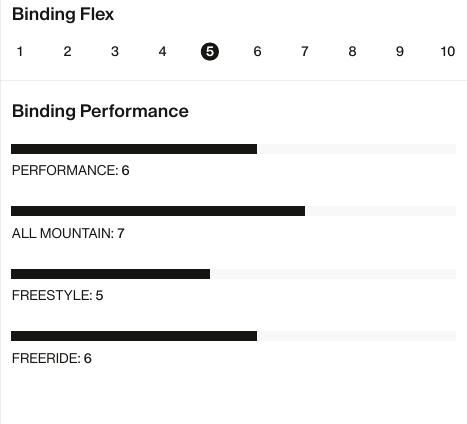The image size is (467, 424).
Task: Set binding flex to 9
Action: coord(400,52)
